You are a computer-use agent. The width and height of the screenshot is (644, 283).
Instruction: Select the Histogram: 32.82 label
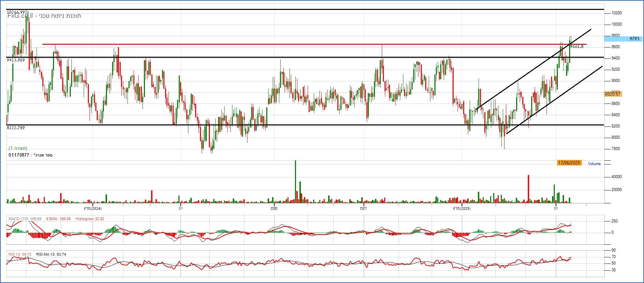(x=90, y=219)
